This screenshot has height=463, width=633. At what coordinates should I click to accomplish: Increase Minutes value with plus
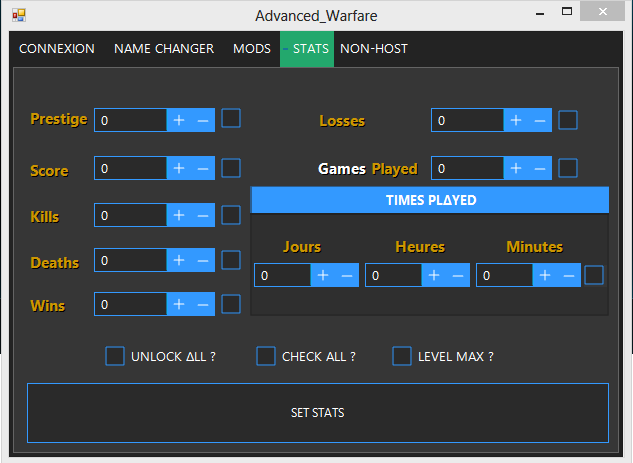[545, 275]
